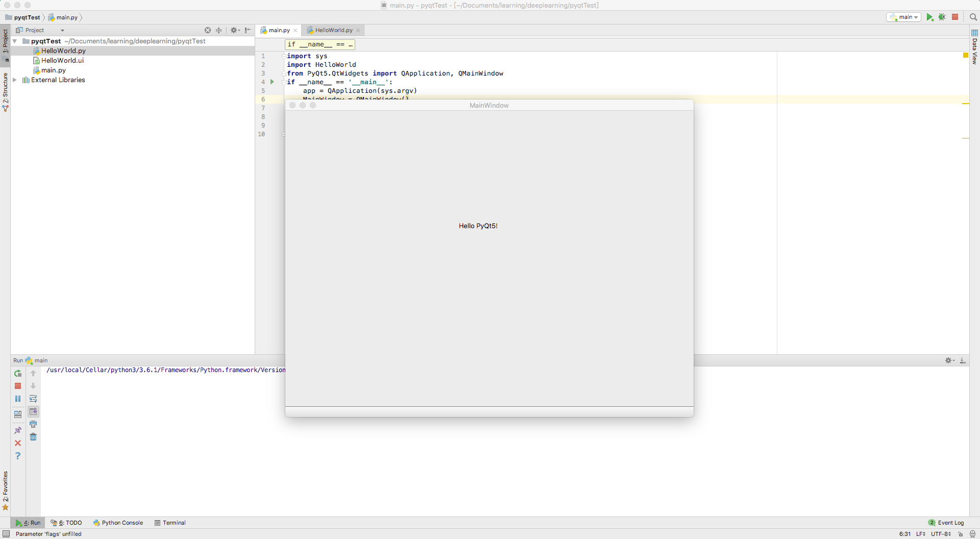Collapse all nodes via Project toolbar icon
The width and height of the screenshot is (980, 539).
tap(219, 30)
